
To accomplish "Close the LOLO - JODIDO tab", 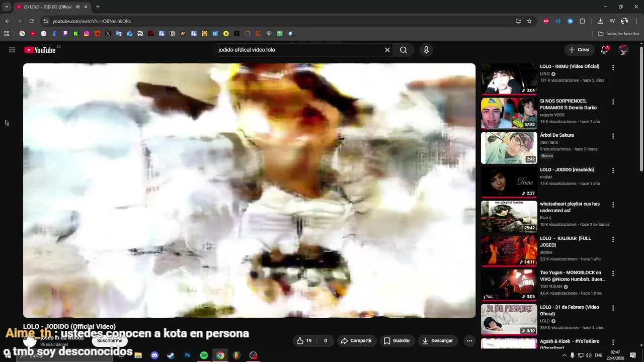I will tap(86, 7).
